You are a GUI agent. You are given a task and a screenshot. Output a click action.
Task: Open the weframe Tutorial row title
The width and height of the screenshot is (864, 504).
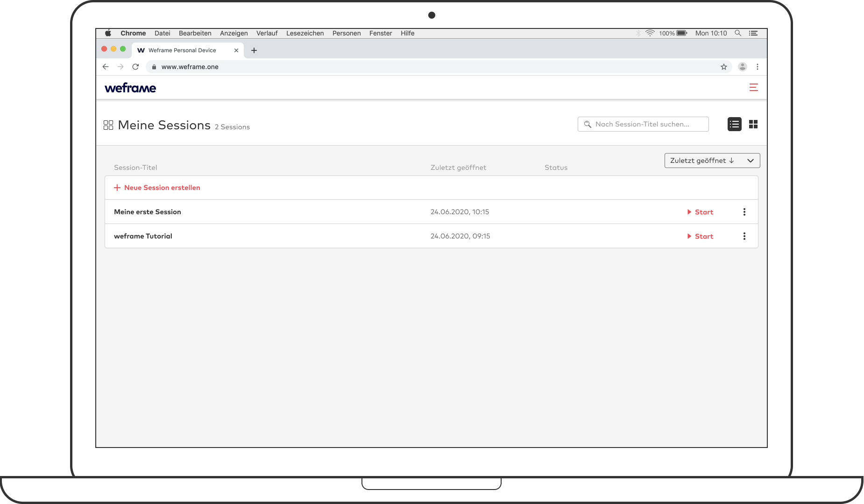(x=143, y=236)
